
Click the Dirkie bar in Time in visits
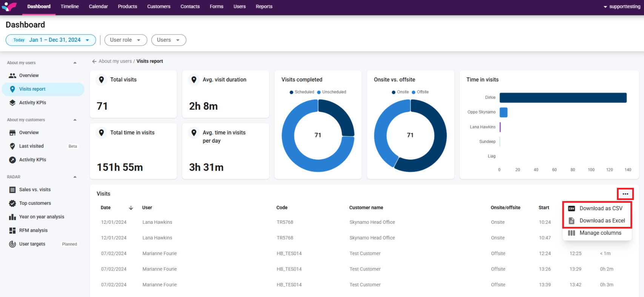pyautogui.click(x=563, y=98)
